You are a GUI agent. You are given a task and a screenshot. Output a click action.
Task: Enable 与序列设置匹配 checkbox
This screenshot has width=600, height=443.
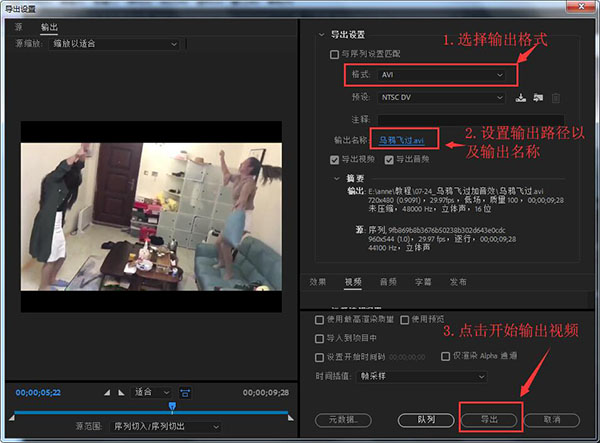point(334,54)
